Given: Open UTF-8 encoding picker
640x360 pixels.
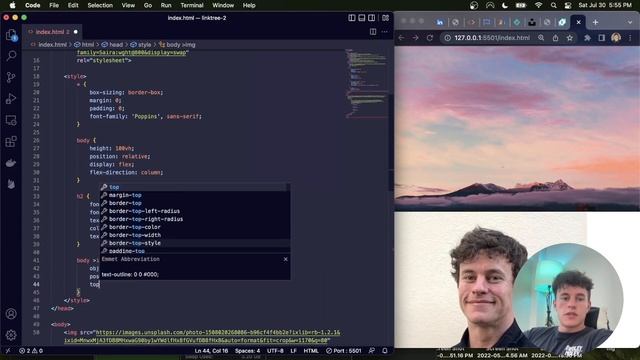Looking at the screenshot, I should click(275, 351).
